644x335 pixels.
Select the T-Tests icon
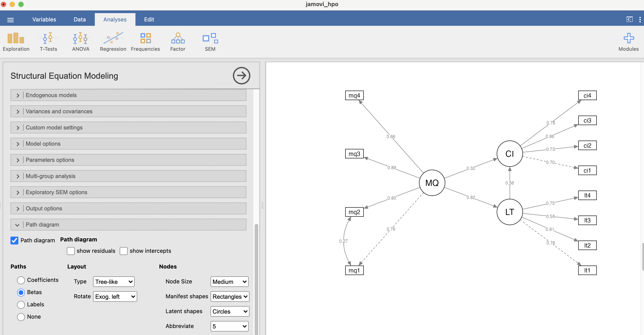[48, 41]
